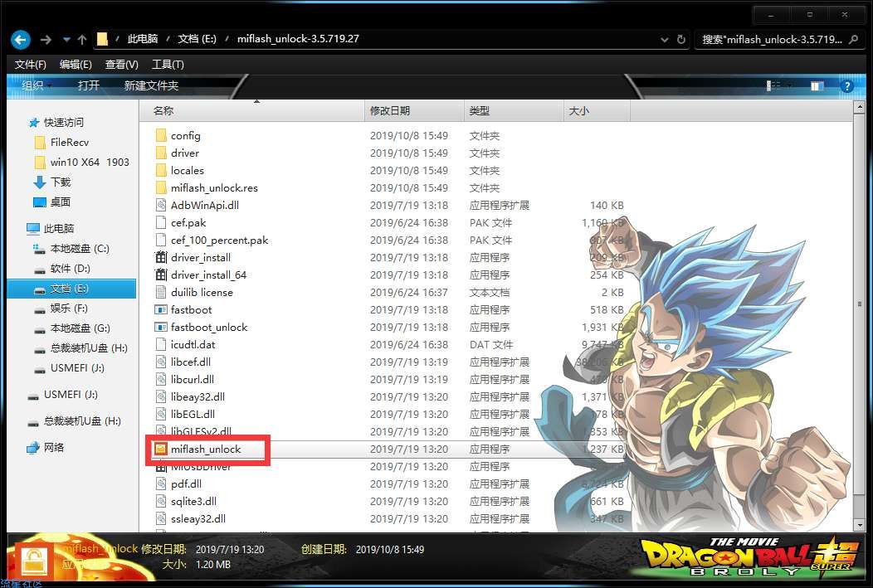Image resolution: width=873 pixels, height=588 pixels.
Task: Select the duilib license text file icon
Action: click(x=161, y=293)
